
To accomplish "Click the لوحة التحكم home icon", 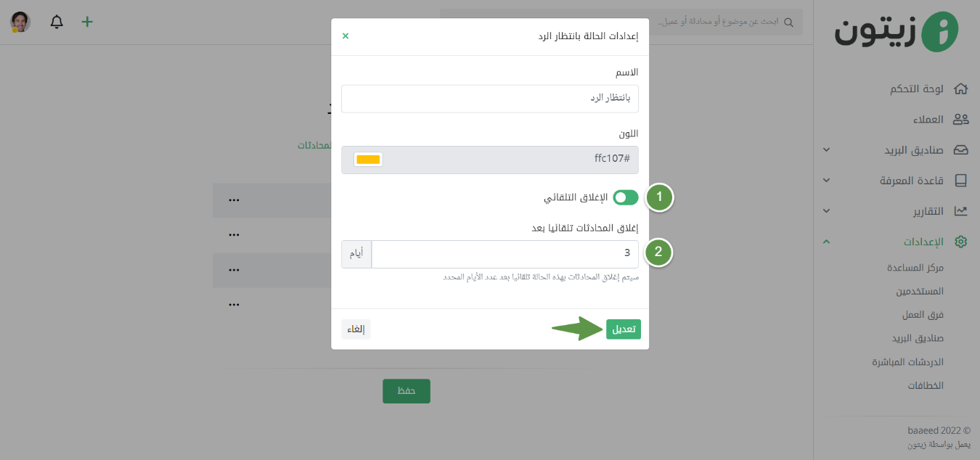I will pos(961,89).
